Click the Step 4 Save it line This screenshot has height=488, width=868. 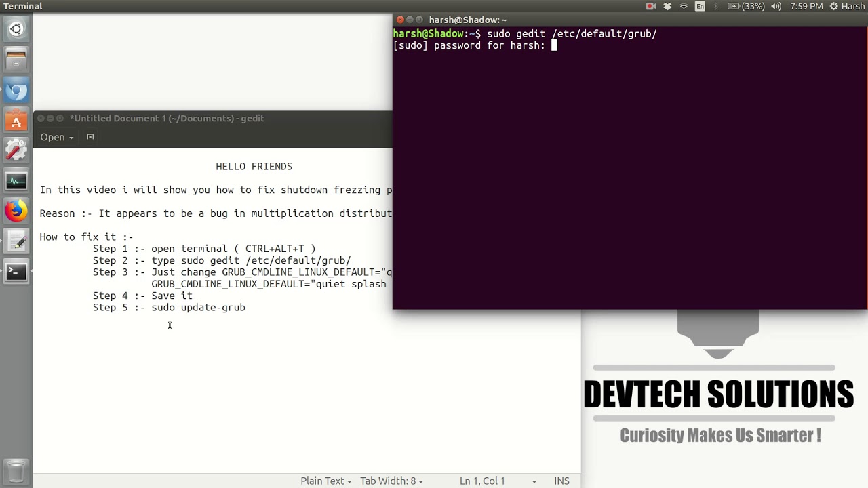point(142,296)
